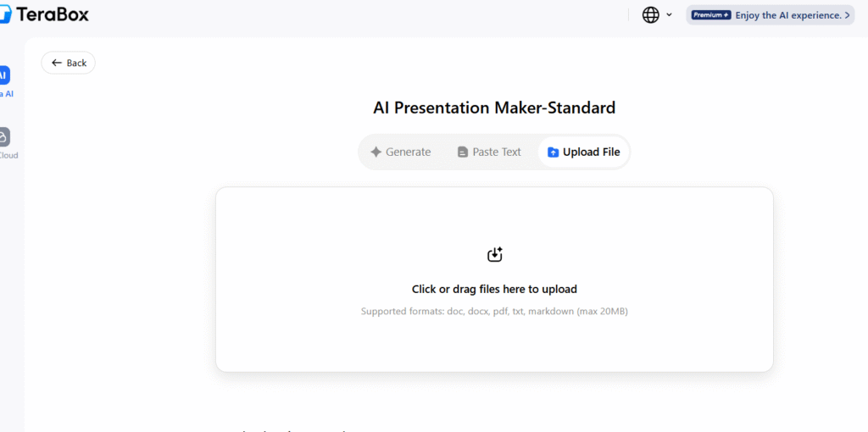Select the Upload File tab

coord(583,152)
